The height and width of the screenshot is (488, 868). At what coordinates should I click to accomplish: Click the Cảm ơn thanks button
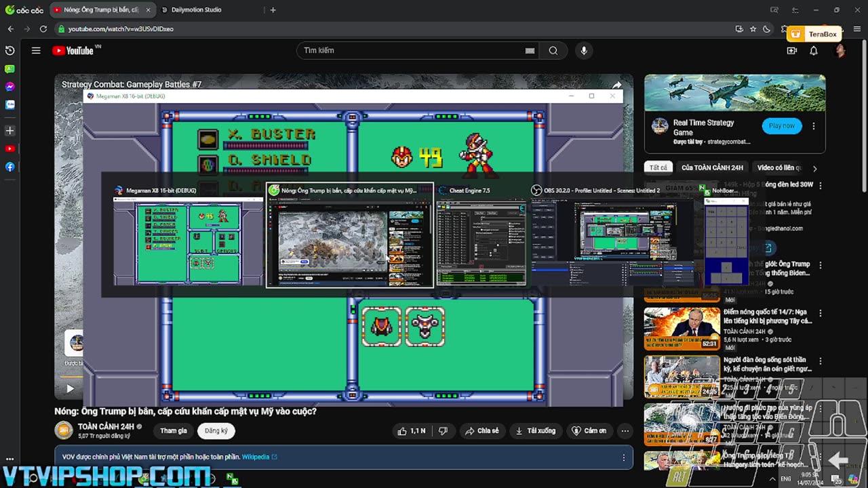[589, 430]
